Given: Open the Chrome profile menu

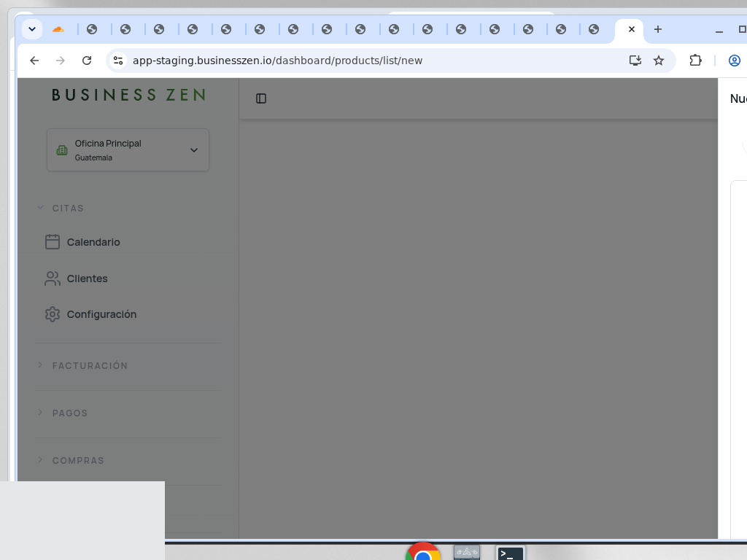Looking at the screenshot, I should (735, 61).
